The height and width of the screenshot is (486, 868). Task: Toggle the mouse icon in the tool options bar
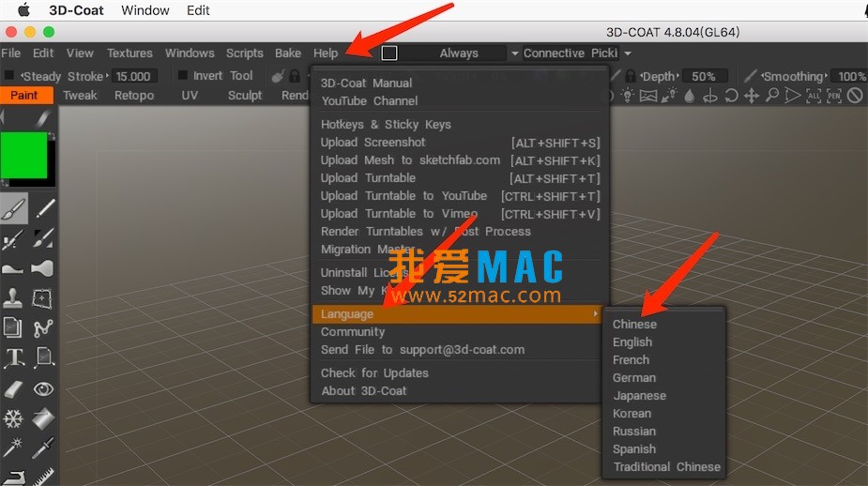point(278,76)
